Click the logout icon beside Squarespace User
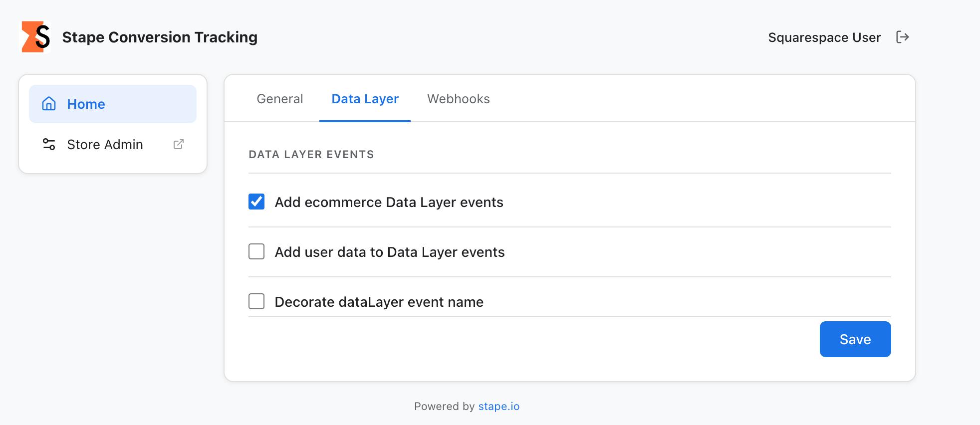 [x=903, y=37]
